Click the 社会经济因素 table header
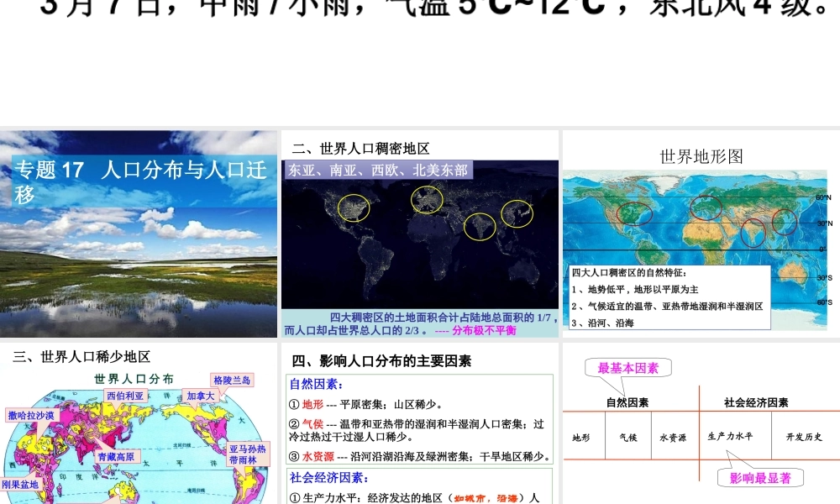 [x=756, y=402]
